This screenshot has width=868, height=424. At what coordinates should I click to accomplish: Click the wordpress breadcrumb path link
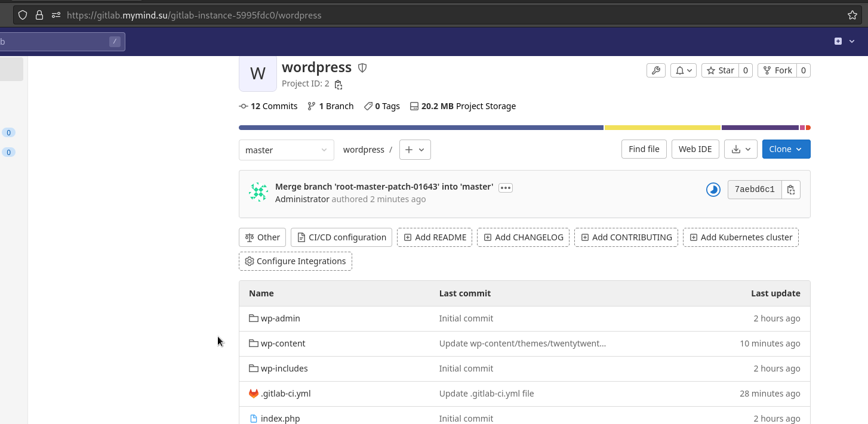(x=364, y=150)
